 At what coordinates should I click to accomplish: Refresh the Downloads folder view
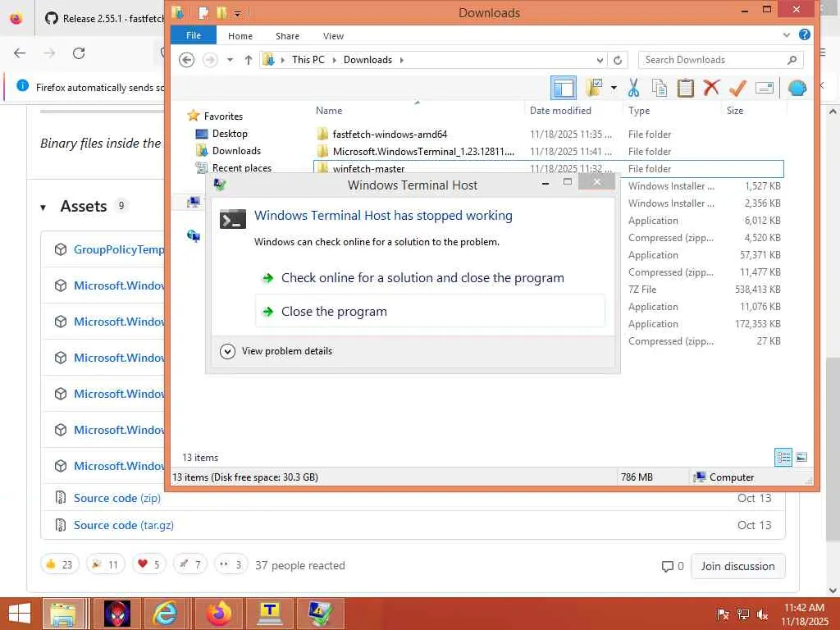click(x=618, y=60)
